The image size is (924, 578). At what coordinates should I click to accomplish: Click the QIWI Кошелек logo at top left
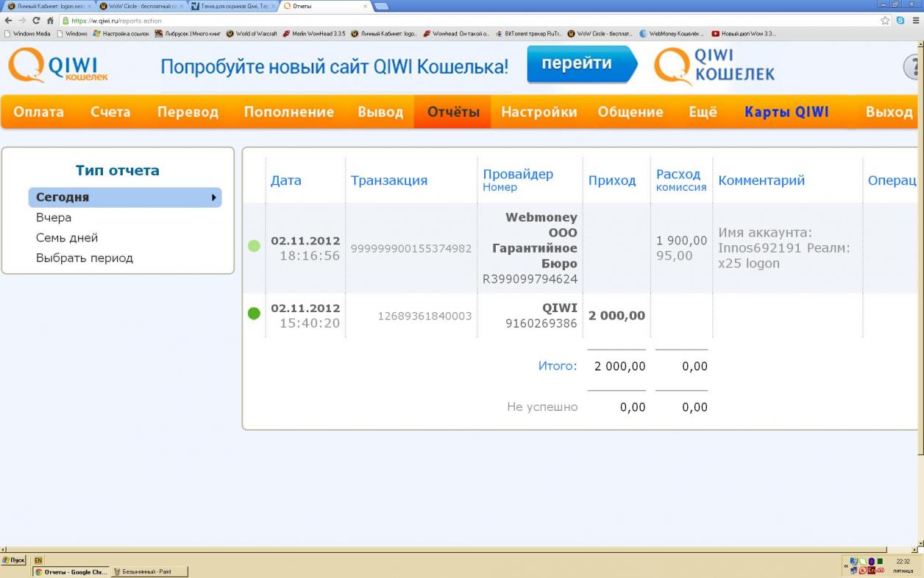point(59,66)
